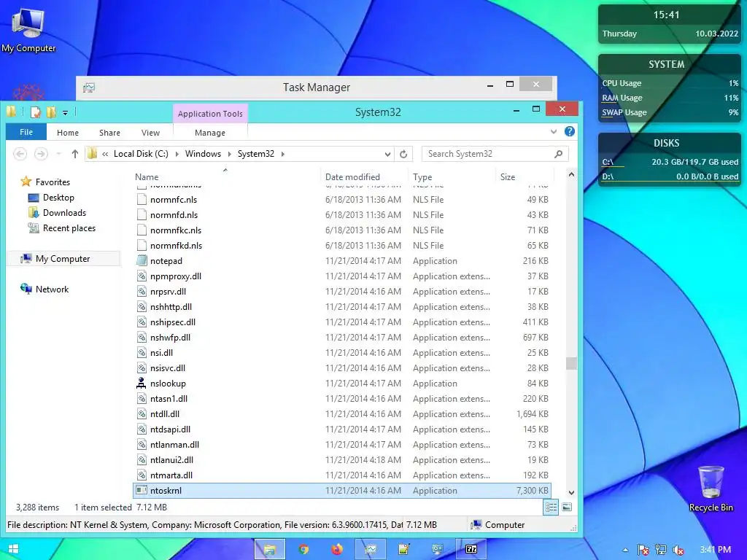Viewport: 747px width, 560px height.
Task: Select Desktop in the navigation pane
Action: tap(58, 197)
